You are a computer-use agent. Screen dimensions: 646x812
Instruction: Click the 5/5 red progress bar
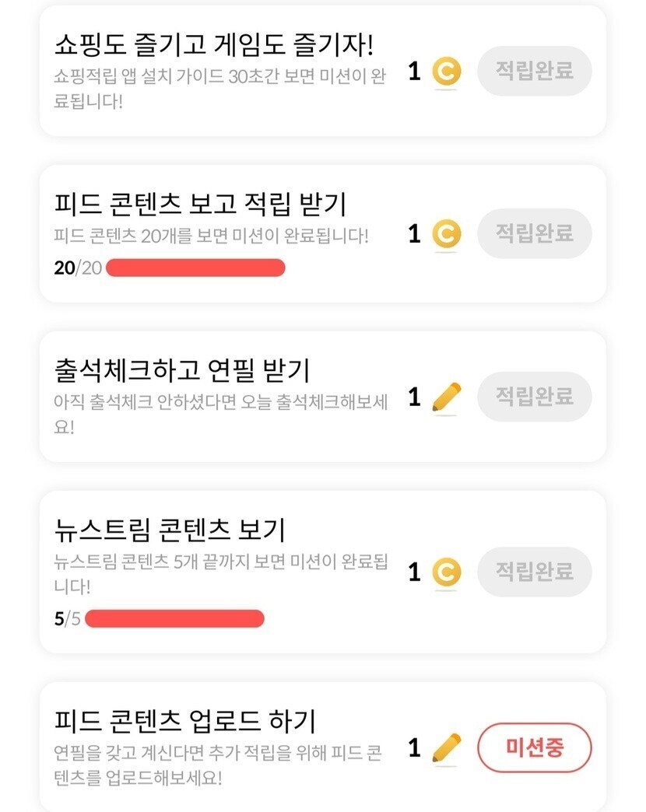click(174, 619)
